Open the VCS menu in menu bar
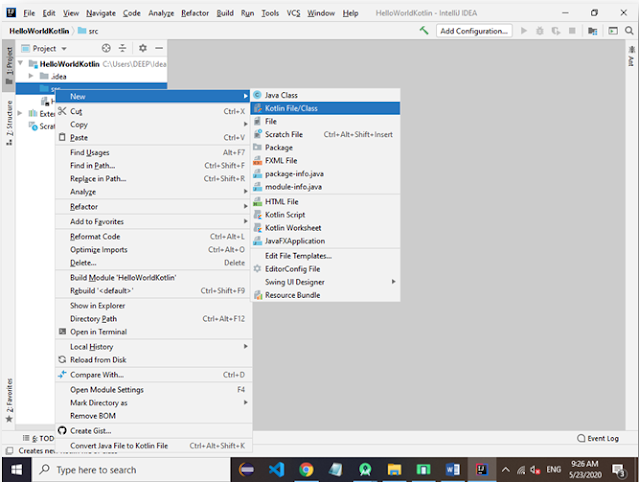 click(x=293, y=13)
